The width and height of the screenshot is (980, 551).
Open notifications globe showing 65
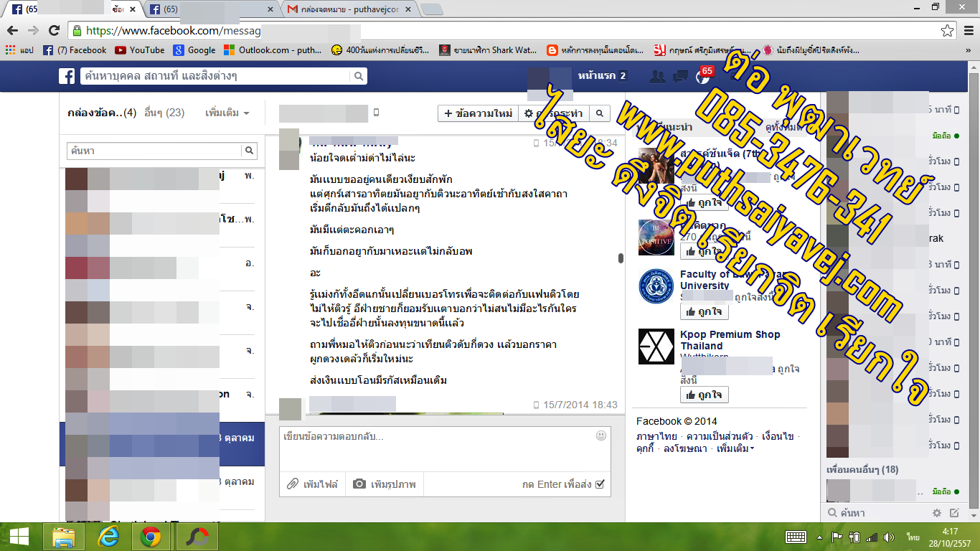pos(703,77)
